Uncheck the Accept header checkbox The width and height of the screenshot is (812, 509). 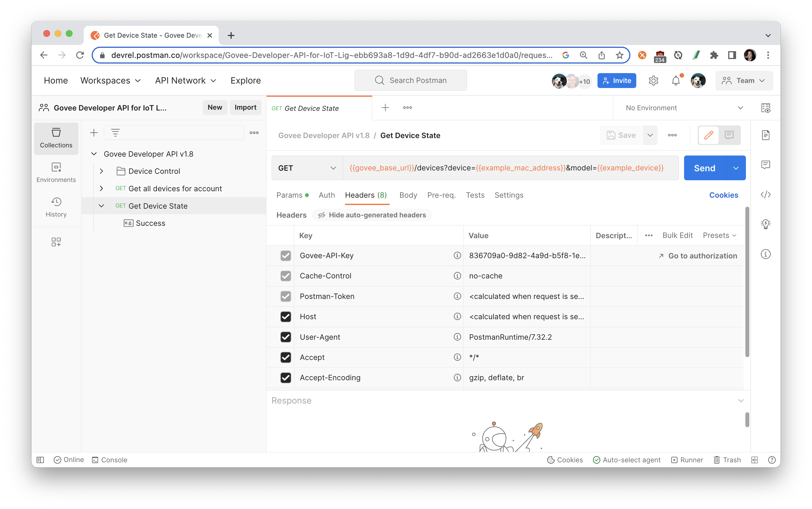pyautogui.click(x=286, y=357)
